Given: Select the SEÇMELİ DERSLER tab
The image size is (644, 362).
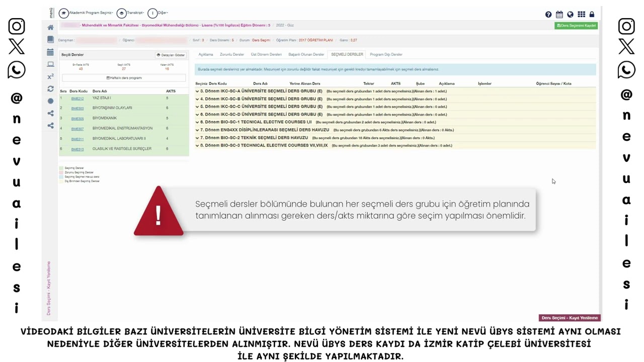Looking at the screenshot, I should click(347, 54).
